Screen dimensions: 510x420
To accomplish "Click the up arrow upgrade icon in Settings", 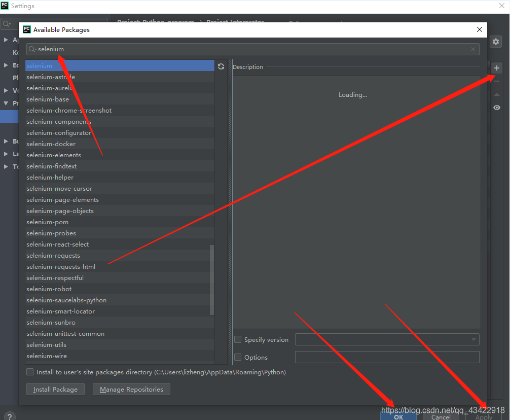I will (x=497, y=94).
